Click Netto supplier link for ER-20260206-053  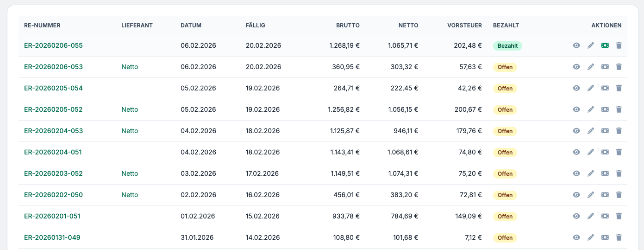click(x=130, y=67)
